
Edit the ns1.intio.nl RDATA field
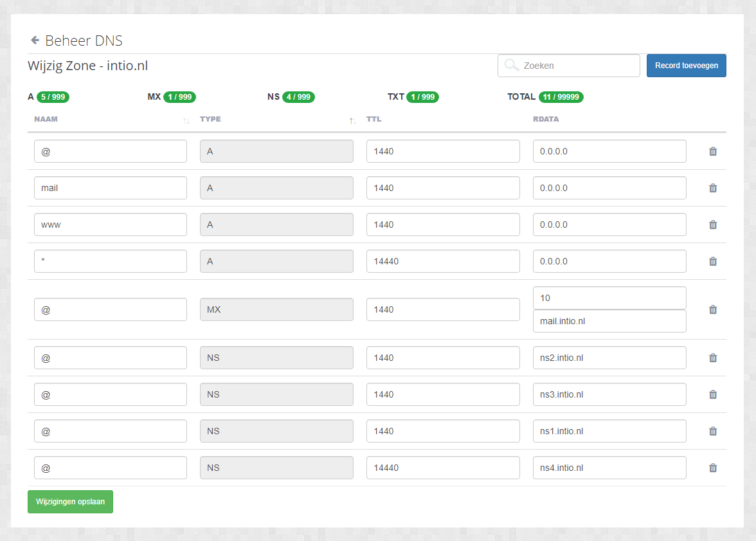pos(609,432)
